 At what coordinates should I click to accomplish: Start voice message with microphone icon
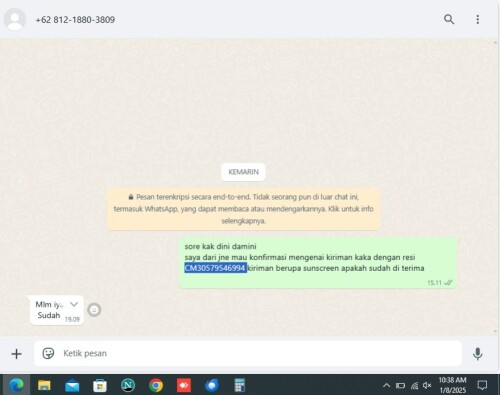click(x=478, y=354)
